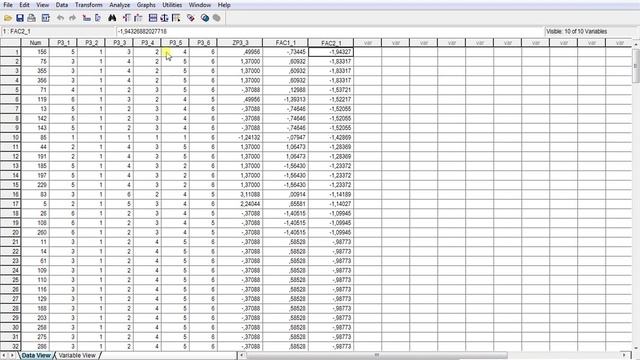Click the Weight Cases scale icon
Viewport: 640px width, 360px height.
tap(164, 18)
